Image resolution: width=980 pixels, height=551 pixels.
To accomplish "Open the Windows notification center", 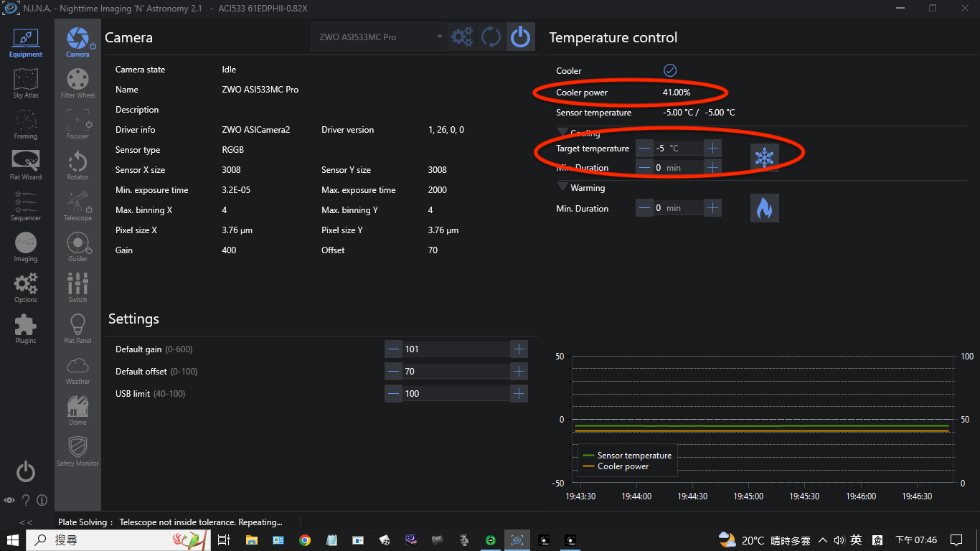I will [956, 540].
